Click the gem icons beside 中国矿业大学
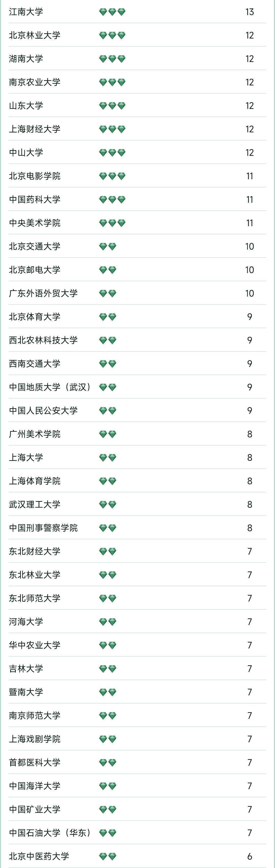Viewport: 275px width, 868px height. click(x=108, y=809)
